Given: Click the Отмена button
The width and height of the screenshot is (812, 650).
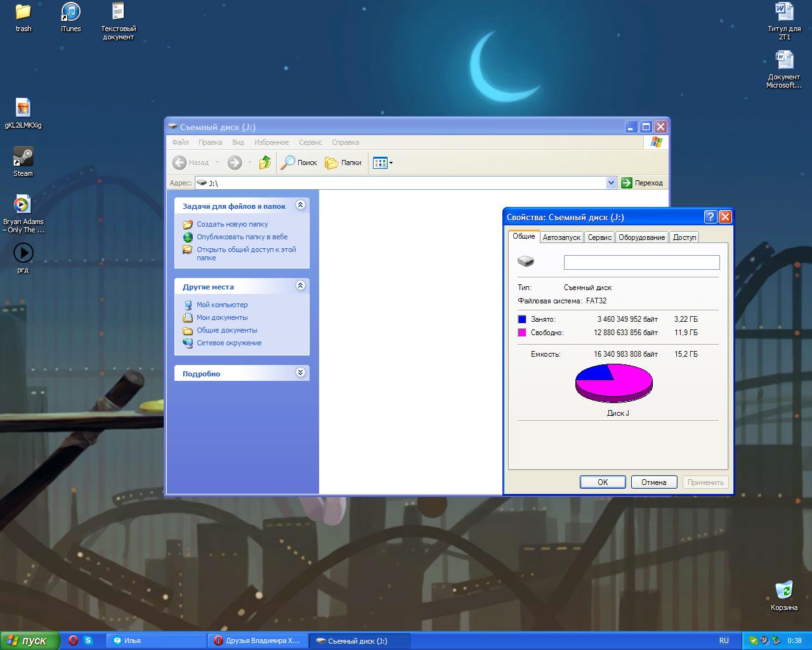Looking at the screenshot, I should click(x=654, y=482).
